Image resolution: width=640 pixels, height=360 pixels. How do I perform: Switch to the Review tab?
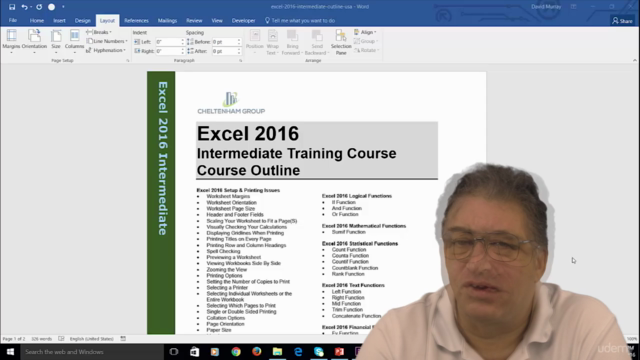[x=194, y=20]
